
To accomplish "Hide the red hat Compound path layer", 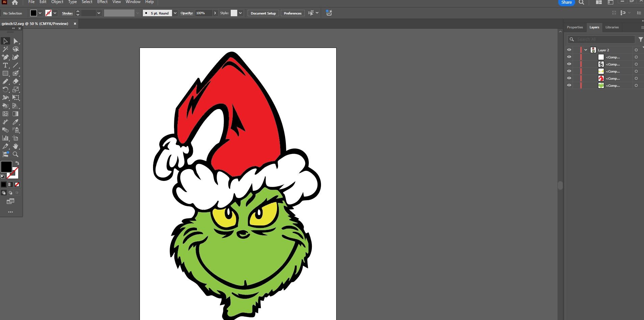I will pyautogui.click(x=570, y=78).
